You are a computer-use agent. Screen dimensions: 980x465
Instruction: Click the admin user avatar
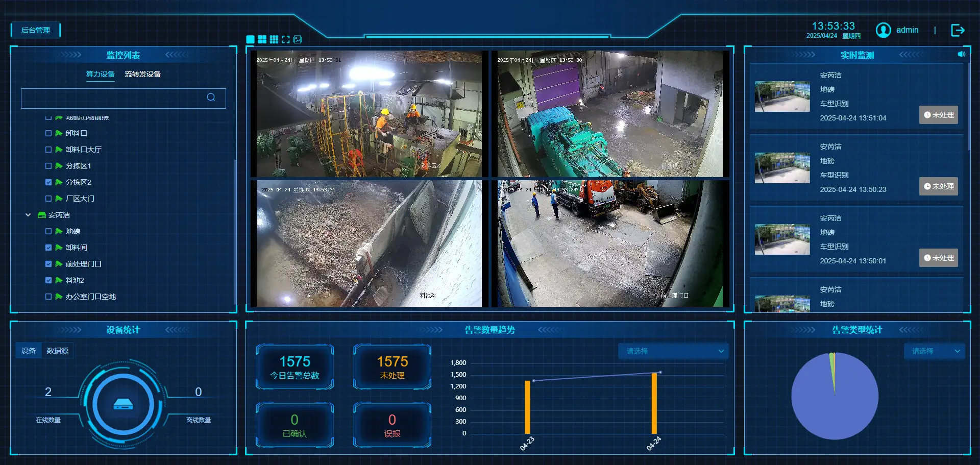click(883, 30)
